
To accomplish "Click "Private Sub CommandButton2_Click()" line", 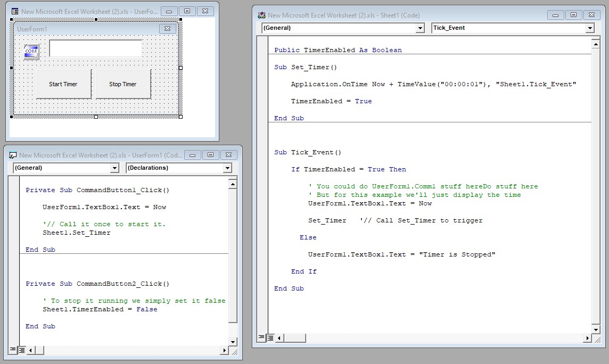I will point(97,284).
